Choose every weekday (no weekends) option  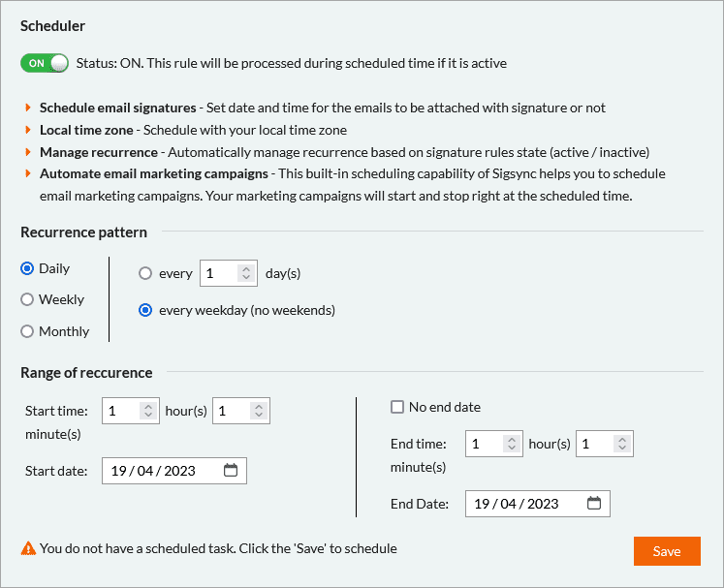pos(145,310)
